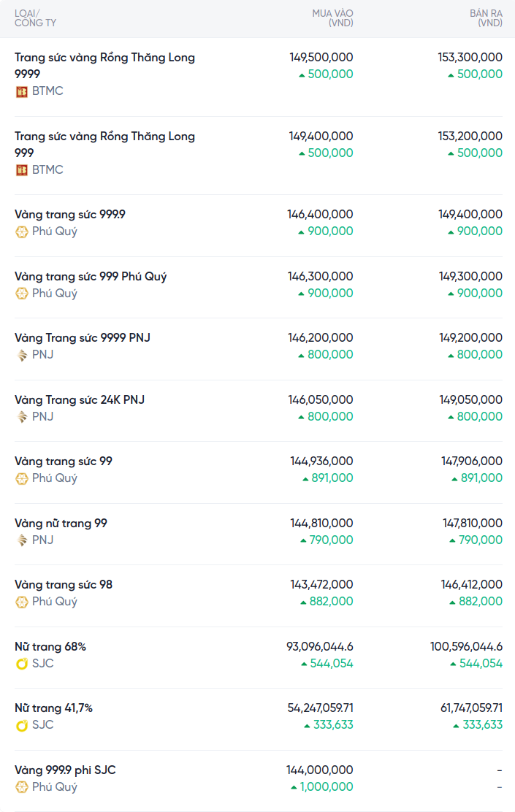Click the LOẠI/CÔNG TY column header
Image resolution: width=515 pixels, height=812 pixels.
click(35, 18)
